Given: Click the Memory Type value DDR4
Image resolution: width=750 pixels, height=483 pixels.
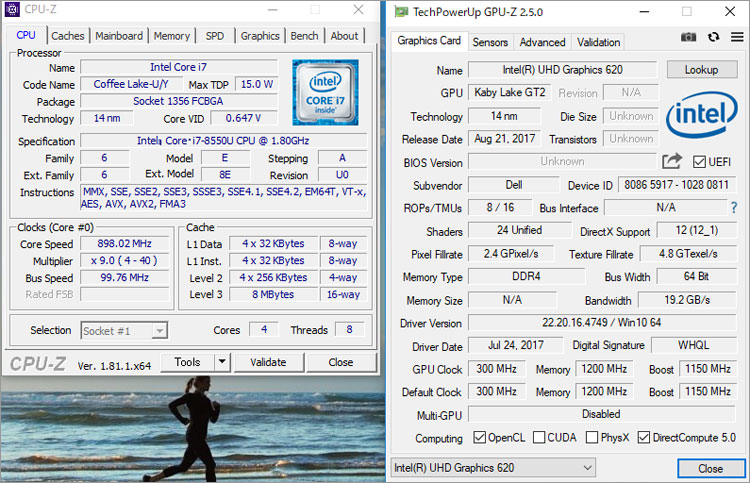Looking at the screenshot, I should 526,276.
